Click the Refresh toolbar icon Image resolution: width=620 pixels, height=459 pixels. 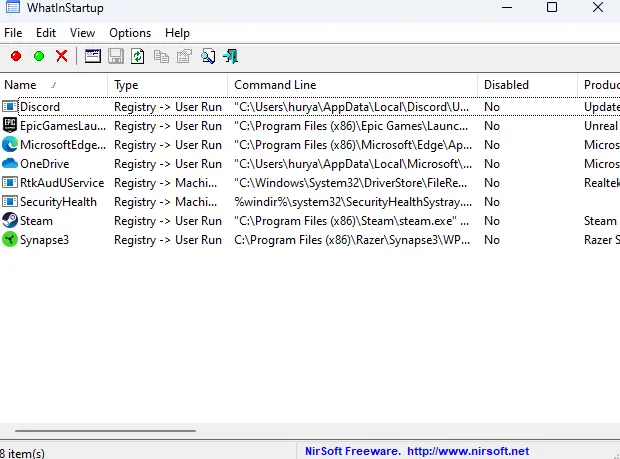138,57
